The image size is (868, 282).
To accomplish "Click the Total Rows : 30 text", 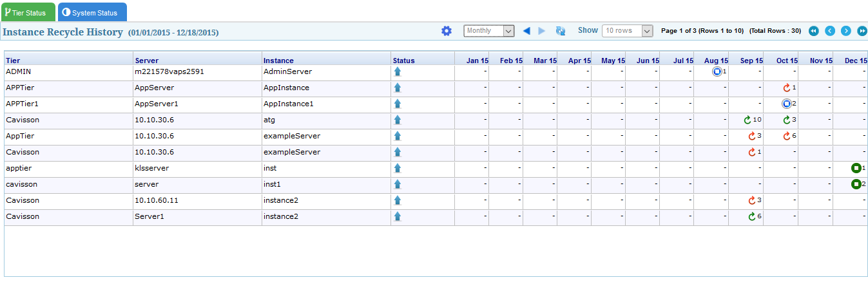I will click(775, 31).
